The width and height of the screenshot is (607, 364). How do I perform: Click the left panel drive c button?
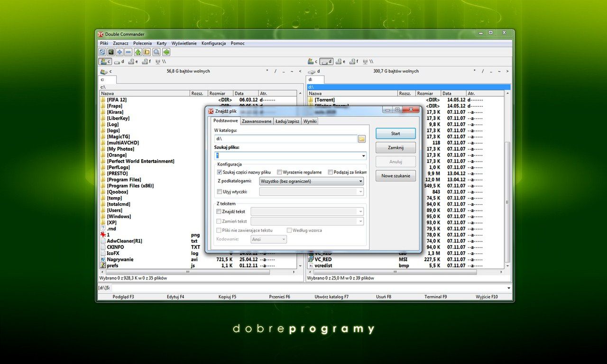tap(106, 72)
